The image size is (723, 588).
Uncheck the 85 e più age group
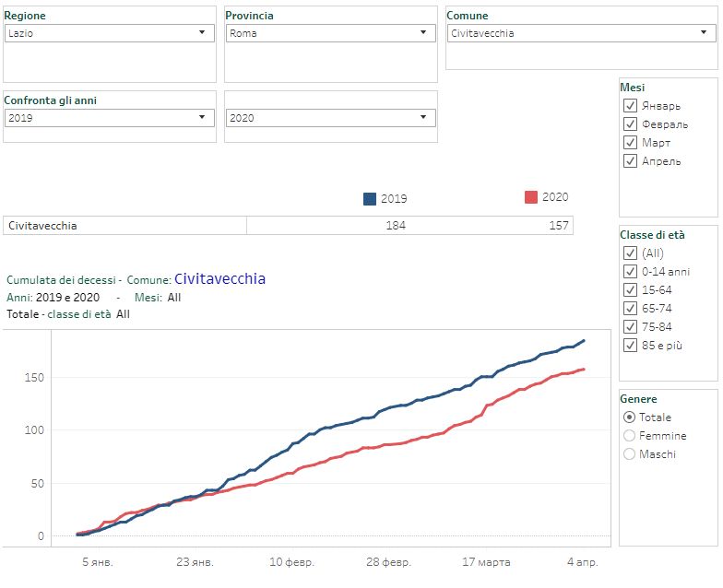tap(631, 346)
